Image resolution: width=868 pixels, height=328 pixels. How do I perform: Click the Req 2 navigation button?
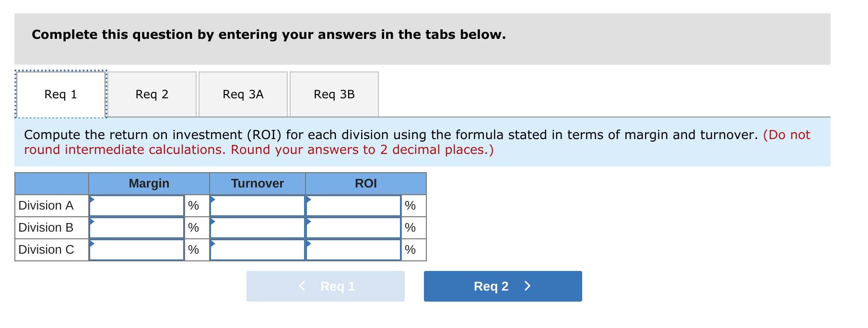(x=502, y=286)
